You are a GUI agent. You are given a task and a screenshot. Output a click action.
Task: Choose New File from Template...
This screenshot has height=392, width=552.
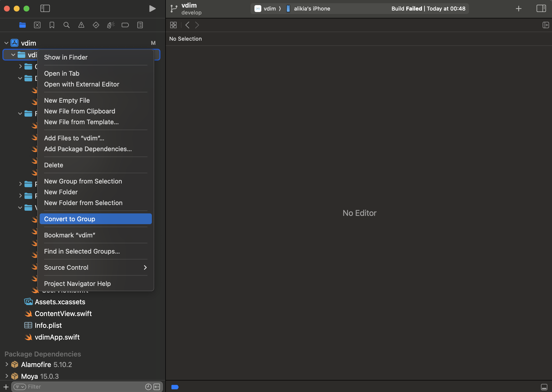tap(96, 122)
